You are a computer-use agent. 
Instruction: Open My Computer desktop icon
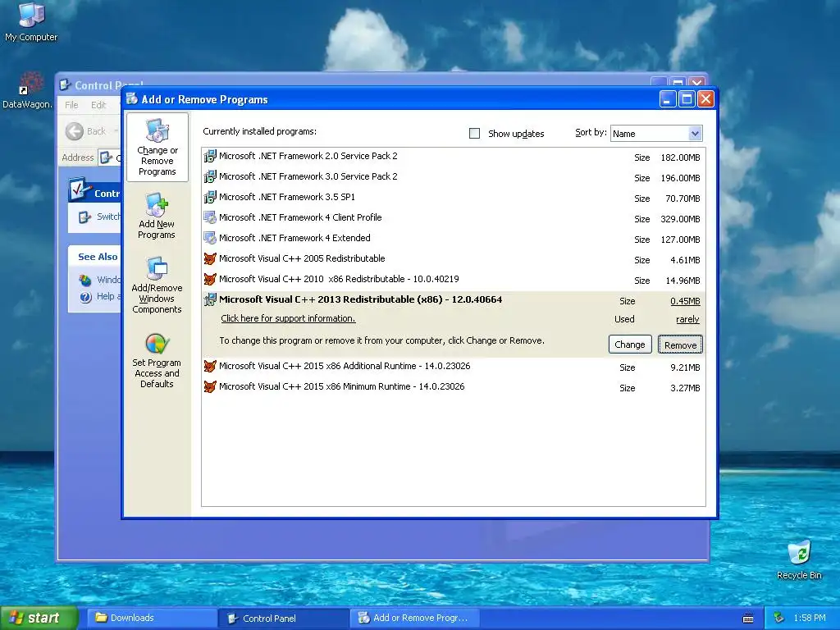coord(31,16)
